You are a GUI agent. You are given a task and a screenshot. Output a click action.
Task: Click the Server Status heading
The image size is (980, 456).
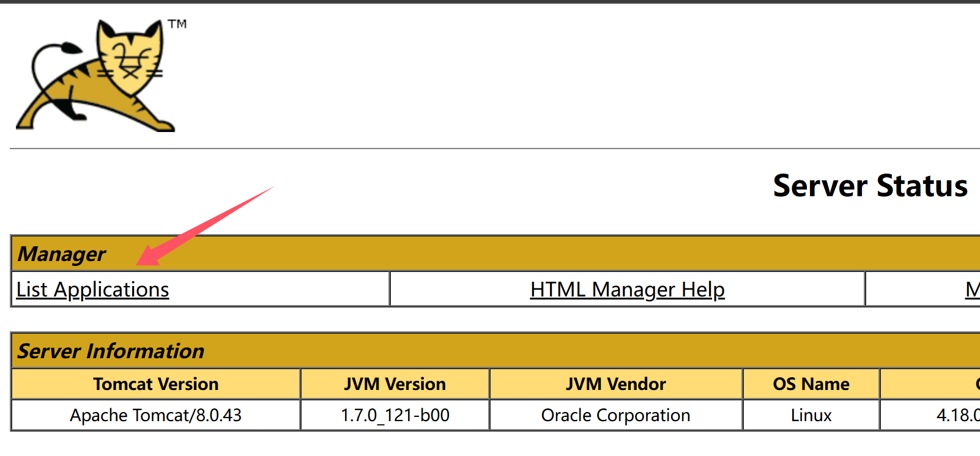[x=870, y=186]
